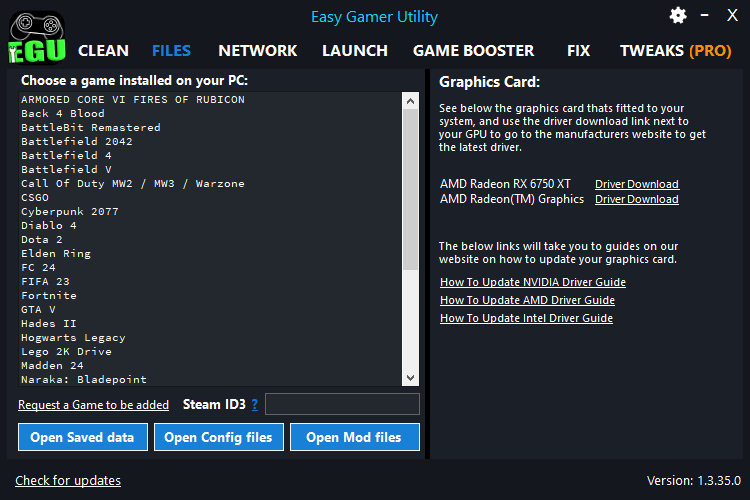Open the NETWORK tab
Image resolution: width=750 pixels, height=500 pixels.
(258, 51)
